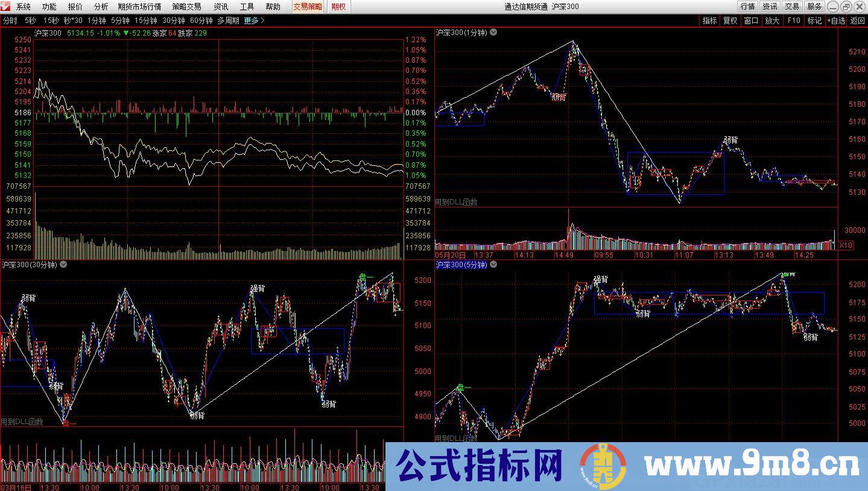The image size is (868, 491).
Task: Click 放大 to zoom the chart
Action: (x=772, y=21)
